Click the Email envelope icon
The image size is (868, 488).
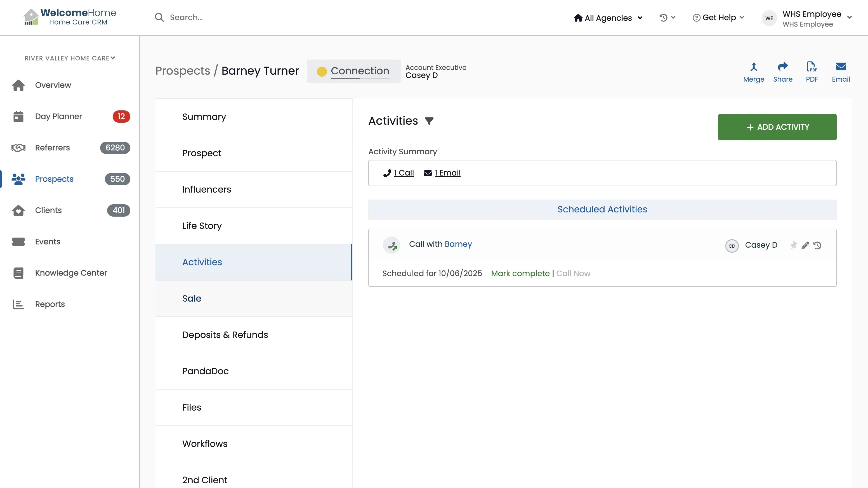(x=841, y=67)
